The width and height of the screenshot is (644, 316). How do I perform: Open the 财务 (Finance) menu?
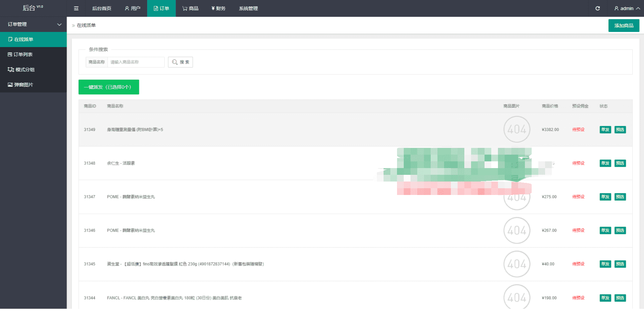tap(218, 8)
